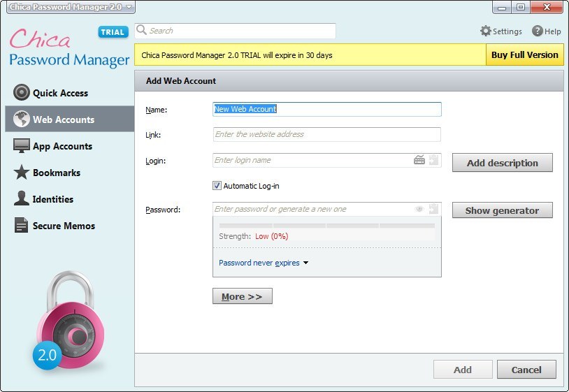Image resolution: width=569 pixels, height=392 pixels.
Task: Click the Web Accounts globe icon
Action: pyautogui.click(x=22, y=119)
